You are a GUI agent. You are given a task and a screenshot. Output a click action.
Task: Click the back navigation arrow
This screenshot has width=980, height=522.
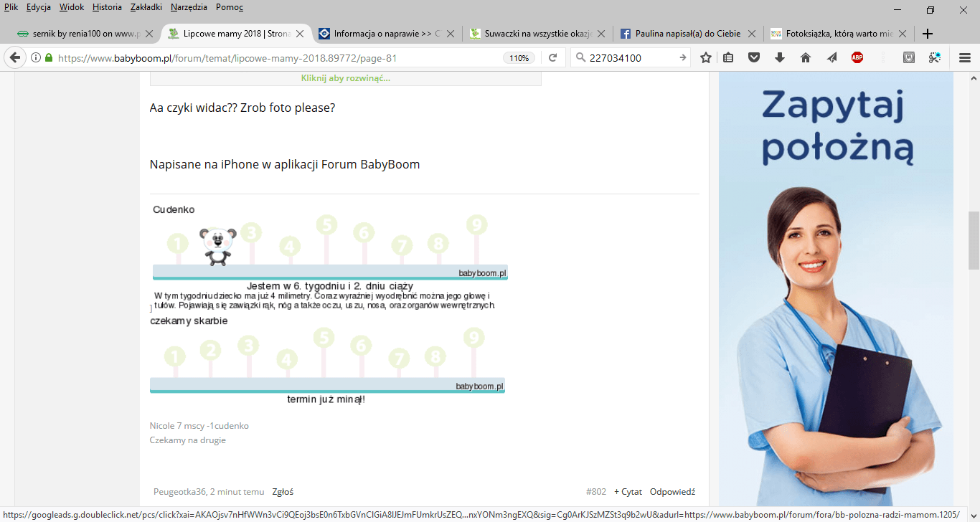coord(14,58)
